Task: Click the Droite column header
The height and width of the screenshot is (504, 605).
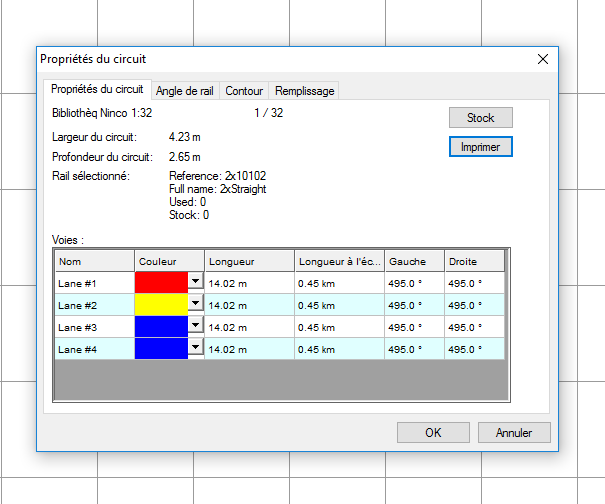Action: [x=474, y=261]
